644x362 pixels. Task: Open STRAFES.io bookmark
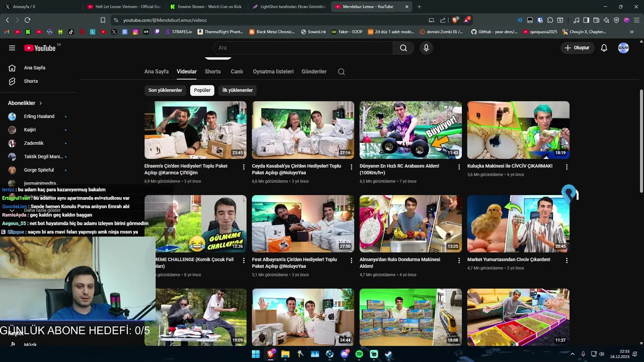178,32
